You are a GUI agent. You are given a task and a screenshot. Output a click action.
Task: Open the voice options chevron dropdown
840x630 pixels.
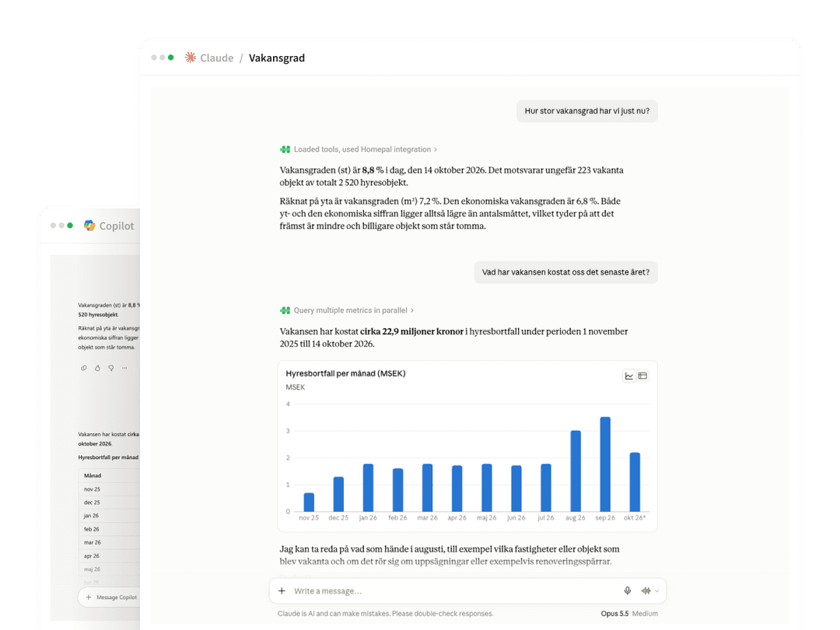pyautogui.click(x=656, y=591)
